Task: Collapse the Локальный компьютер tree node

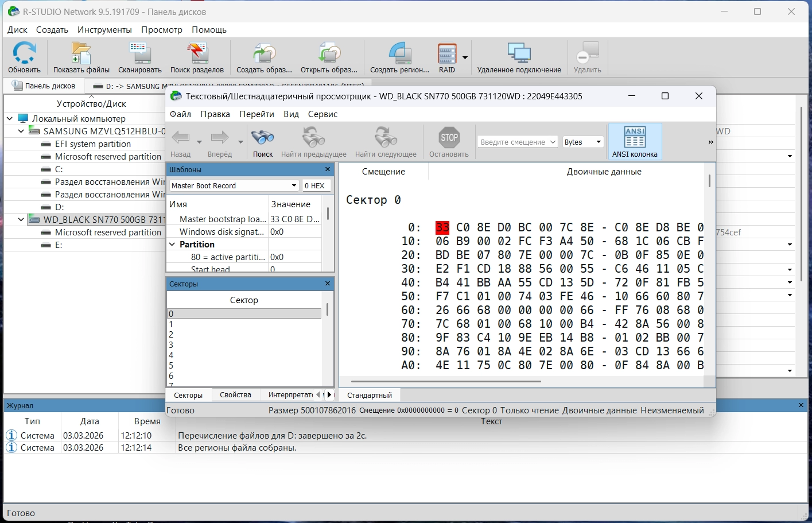Action: coord(10,119)
